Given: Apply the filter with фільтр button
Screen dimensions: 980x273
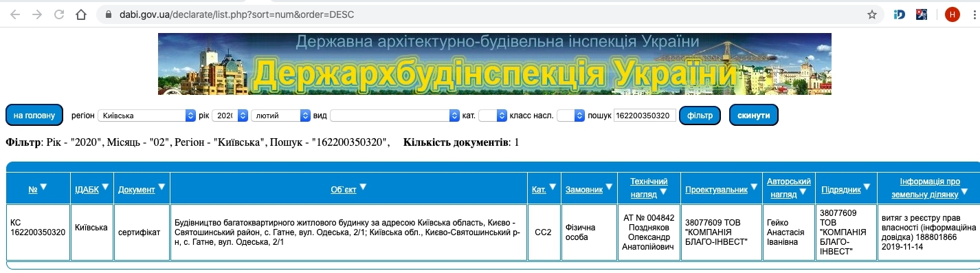Looking at the screenshot, I should pos(700,116).
